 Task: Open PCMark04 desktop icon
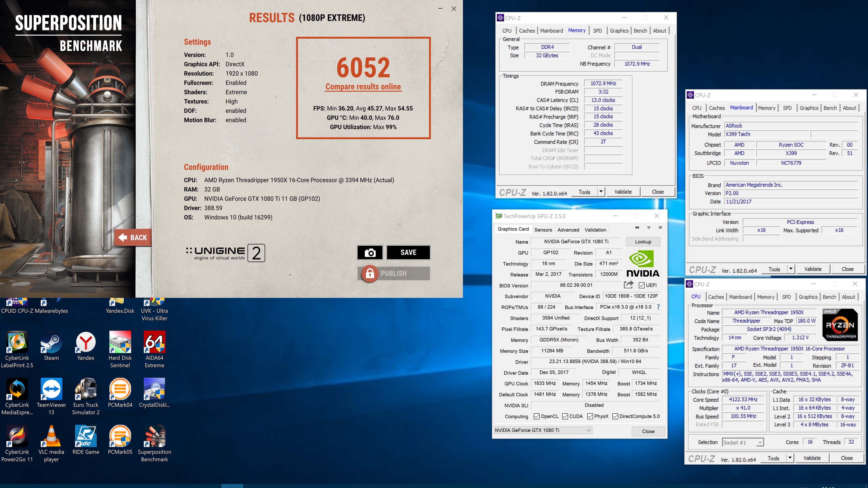pyautogui.click(x=120, y=393)
